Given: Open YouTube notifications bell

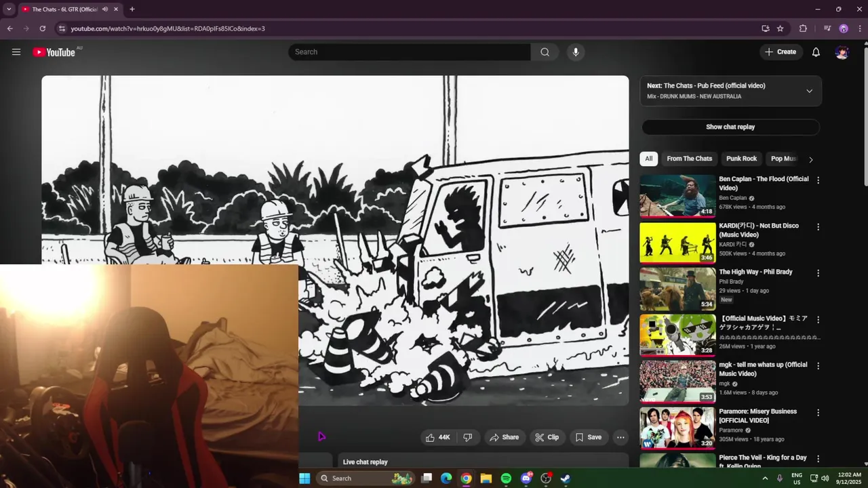Looking at the screenshot, I should [x=816, y=52].
